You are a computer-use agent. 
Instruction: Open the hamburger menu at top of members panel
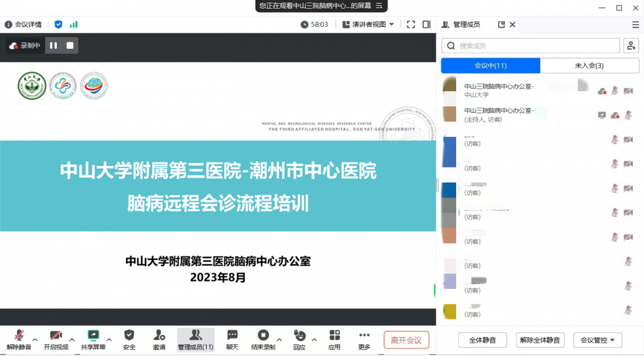click(635, 25)
